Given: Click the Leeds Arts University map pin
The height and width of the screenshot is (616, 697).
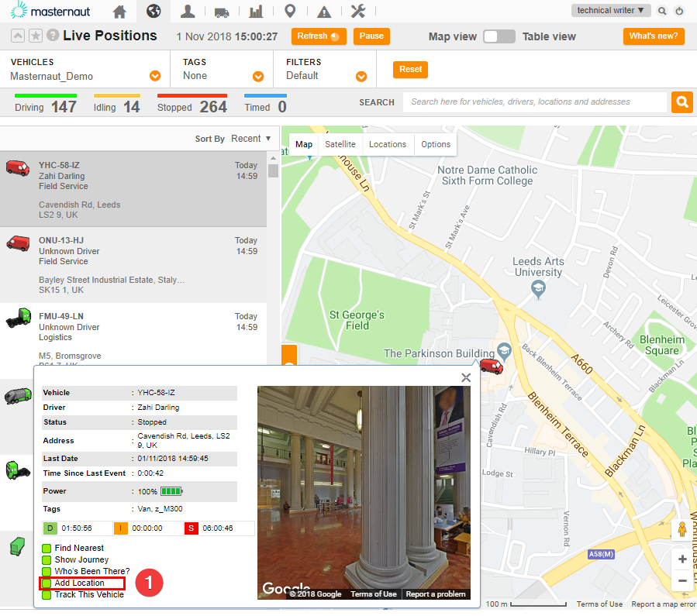Looking at the screenshot, I should (x=538, y=290).
